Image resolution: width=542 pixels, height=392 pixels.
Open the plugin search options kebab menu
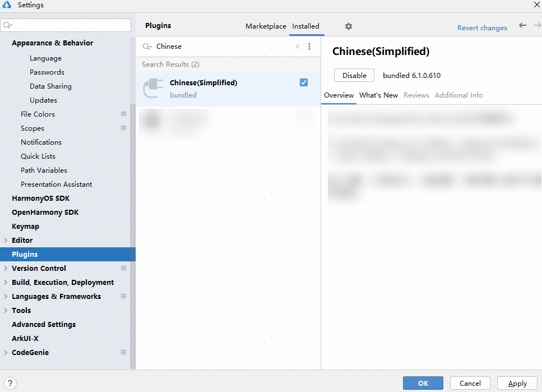coord(309,47)
